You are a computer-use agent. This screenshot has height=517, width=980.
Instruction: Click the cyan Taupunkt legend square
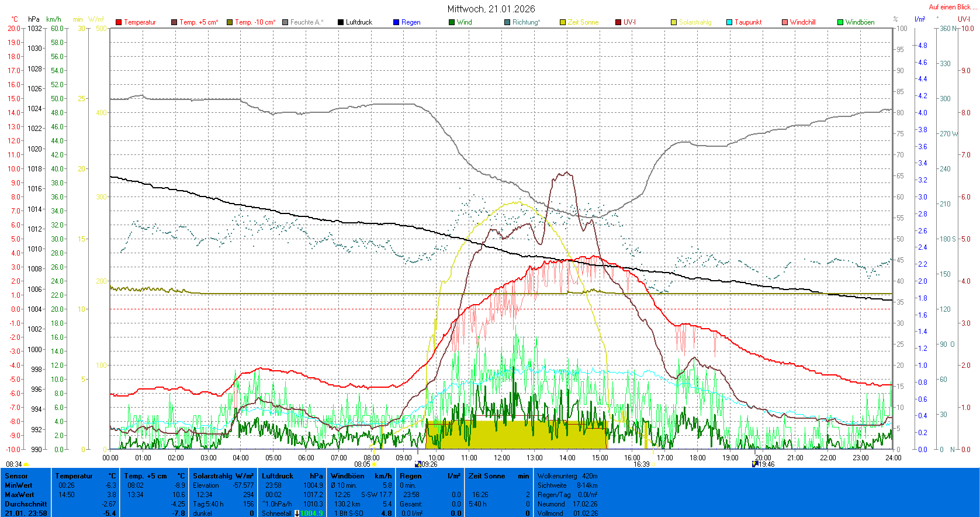click(x=729, y=22)
